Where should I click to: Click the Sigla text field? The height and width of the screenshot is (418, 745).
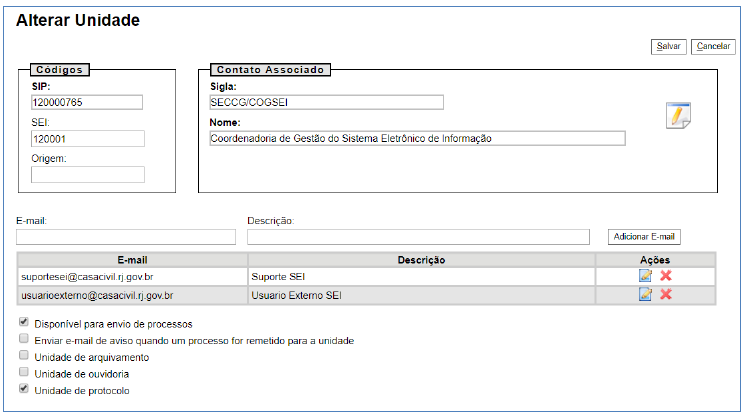[x=325, y=102]
